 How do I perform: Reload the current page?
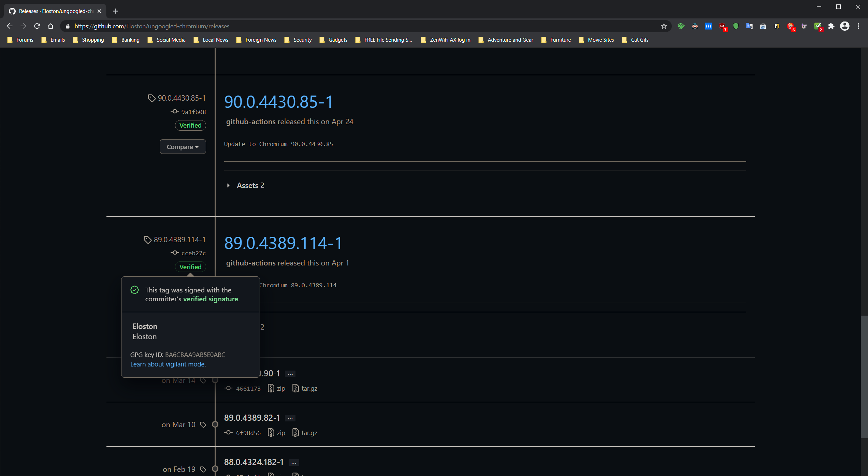pyautogui.click(x=37, y=26)
